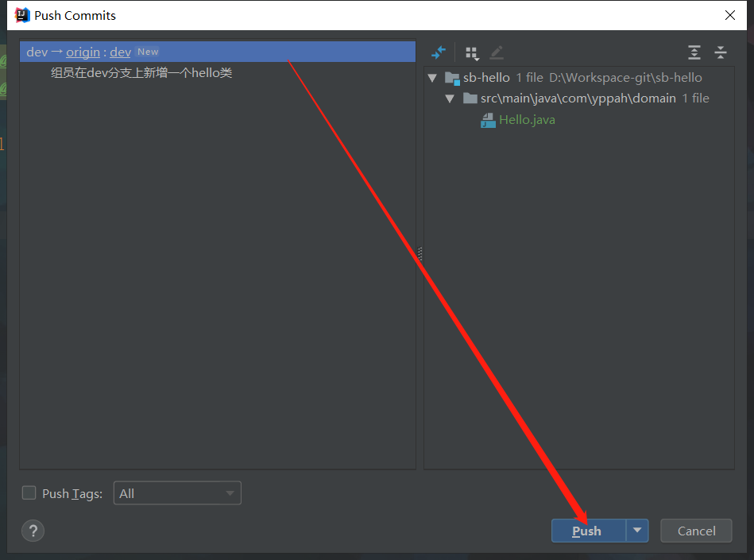Click the Hello.java file icon
The height and width of the screenshot is (560, 754).
click(489, 120)
